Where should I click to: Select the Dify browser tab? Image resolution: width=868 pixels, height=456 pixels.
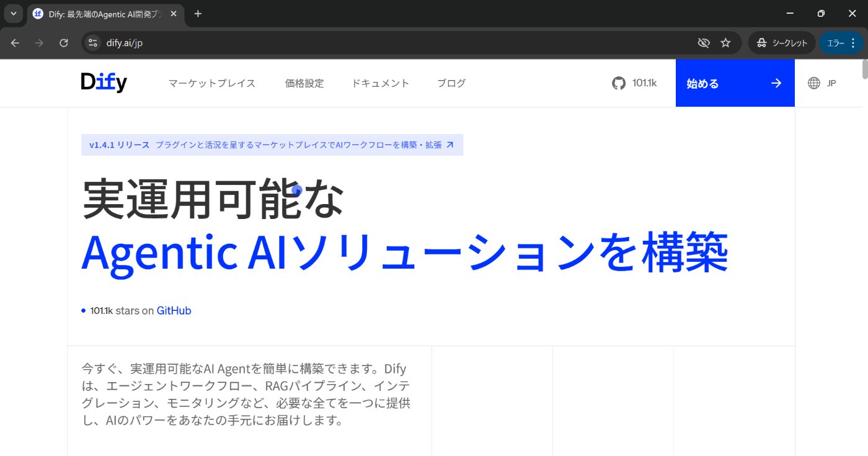pyautogui.click(x=106, y=14)
